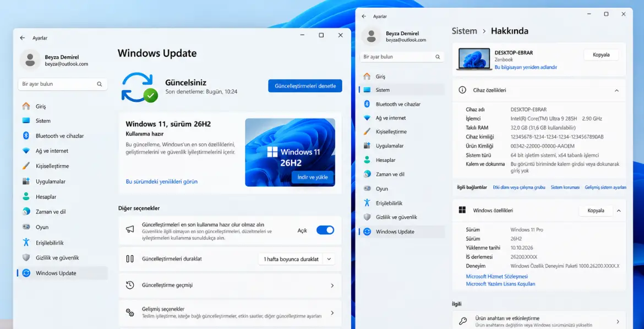The height and width of the screenshot is (329, 644).
Task: Open Ürün anahtarı ve etkinleştirme via its chevron
Action: point(618,322)
